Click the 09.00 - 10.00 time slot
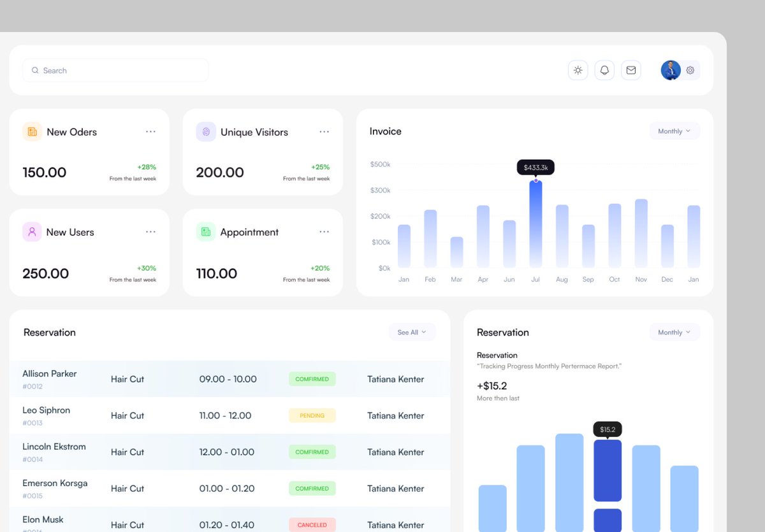This screenshot has width=765, height=532. (x=228, y=379)
